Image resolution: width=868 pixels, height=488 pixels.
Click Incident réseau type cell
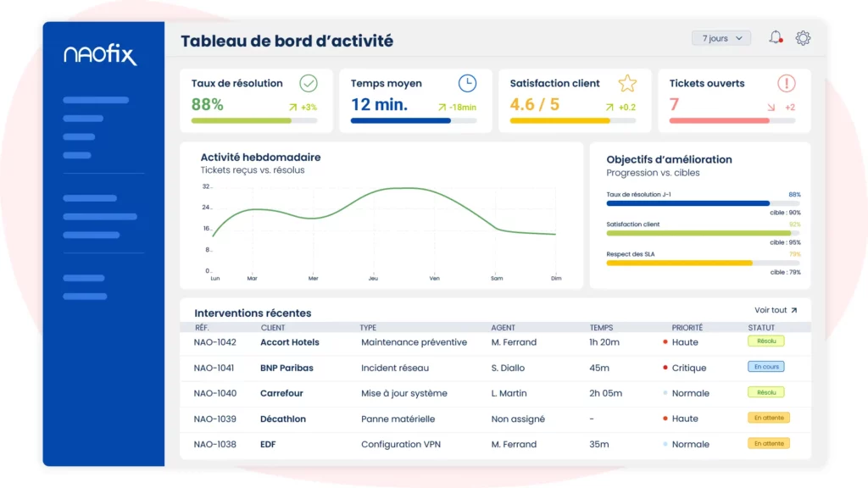(395, 368)
